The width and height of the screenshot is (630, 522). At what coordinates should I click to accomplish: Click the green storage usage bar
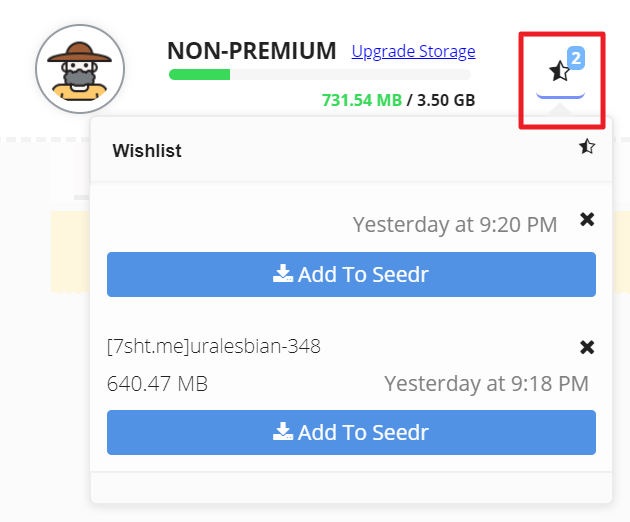(x=200, y=74)
